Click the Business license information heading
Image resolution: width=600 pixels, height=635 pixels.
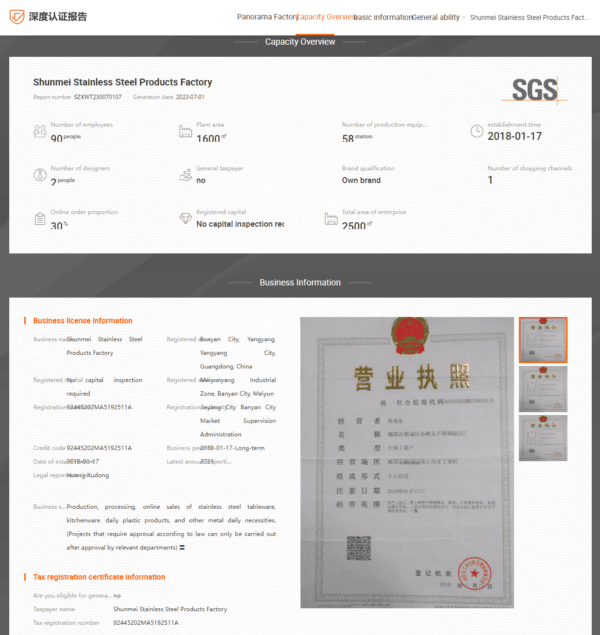83,321
